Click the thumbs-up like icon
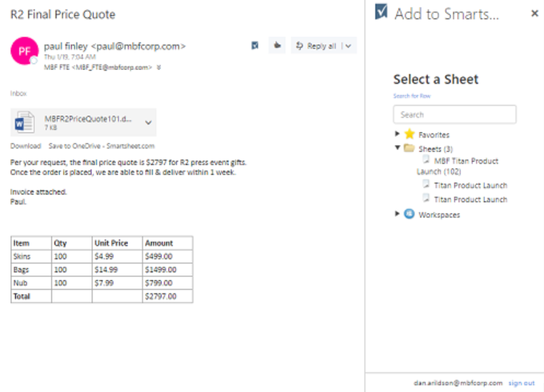 277,45
